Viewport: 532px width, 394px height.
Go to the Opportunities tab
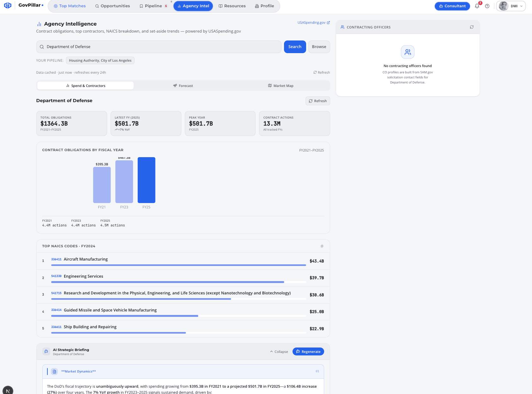point(112,6)
